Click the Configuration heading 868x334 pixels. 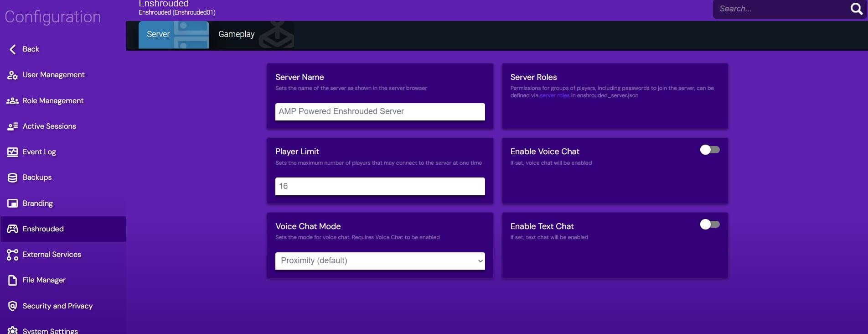click(53, 17)
